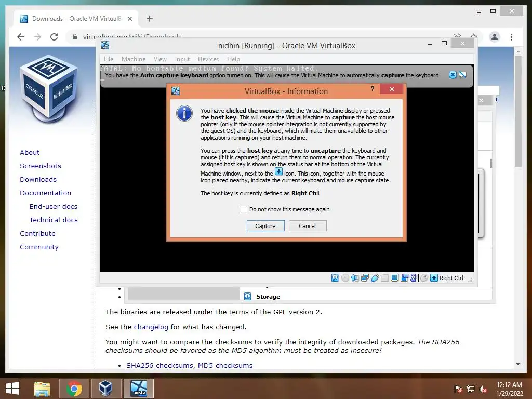The height and width of the screenshot is (399, 532).
Task: Click the audio speaker icon in VM status bar
Action: [x=355, y=278]
